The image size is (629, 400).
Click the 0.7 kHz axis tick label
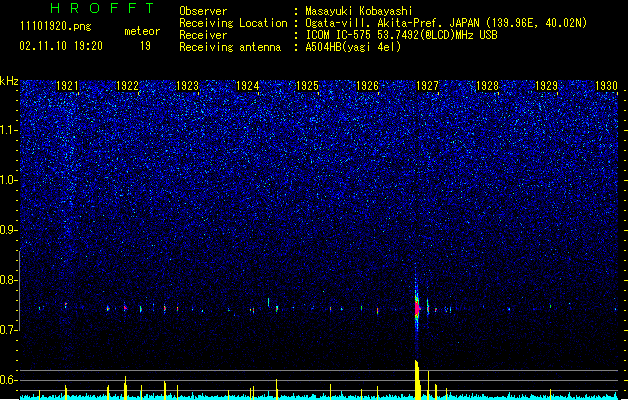[9, 330]
